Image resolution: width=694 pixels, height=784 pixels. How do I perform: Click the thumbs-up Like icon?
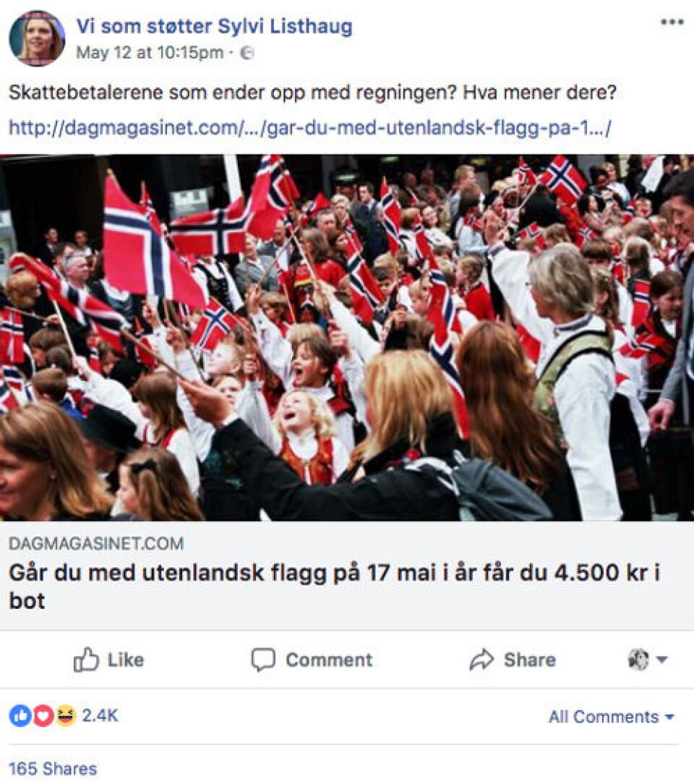pos(86,660)
